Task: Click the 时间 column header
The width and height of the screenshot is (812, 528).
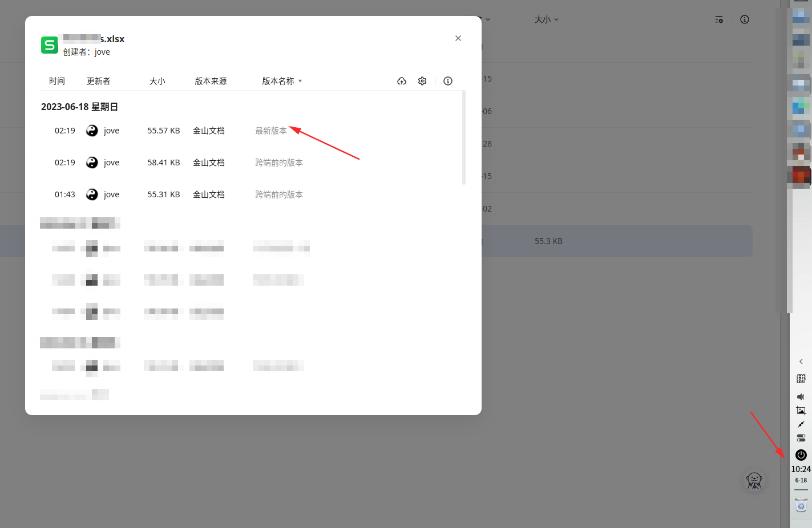Action: point(57,81)
